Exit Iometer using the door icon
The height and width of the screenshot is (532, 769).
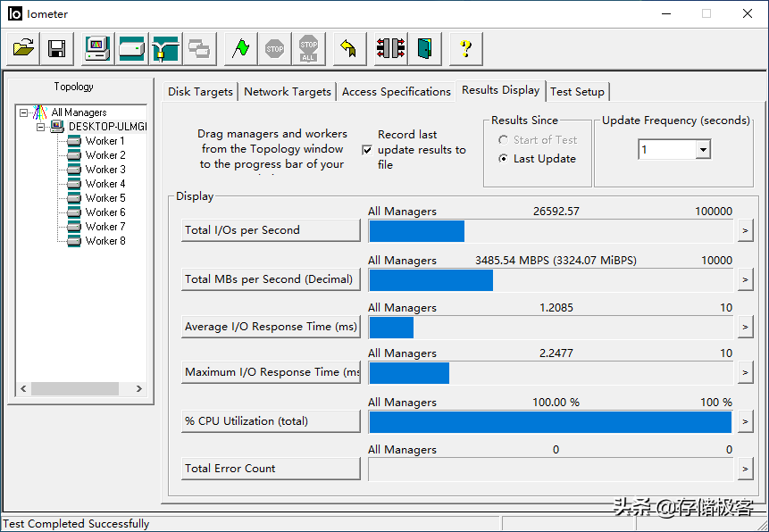point(425,48)
